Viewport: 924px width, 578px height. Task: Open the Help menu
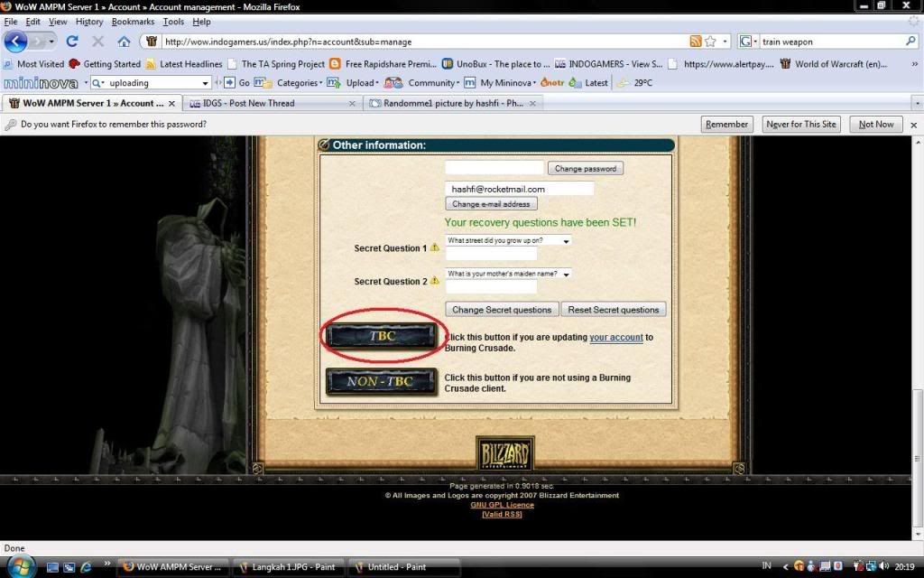(201, 22)
